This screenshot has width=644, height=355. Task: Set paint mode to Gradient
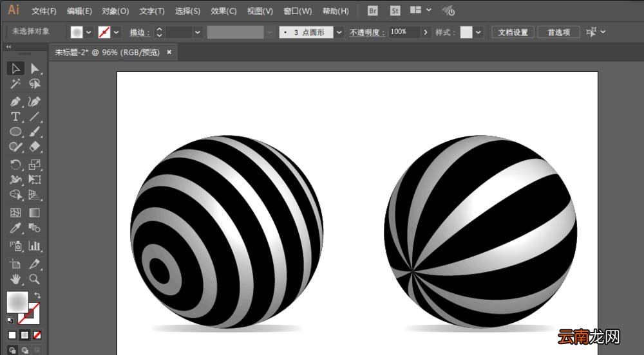click(24, 335)
